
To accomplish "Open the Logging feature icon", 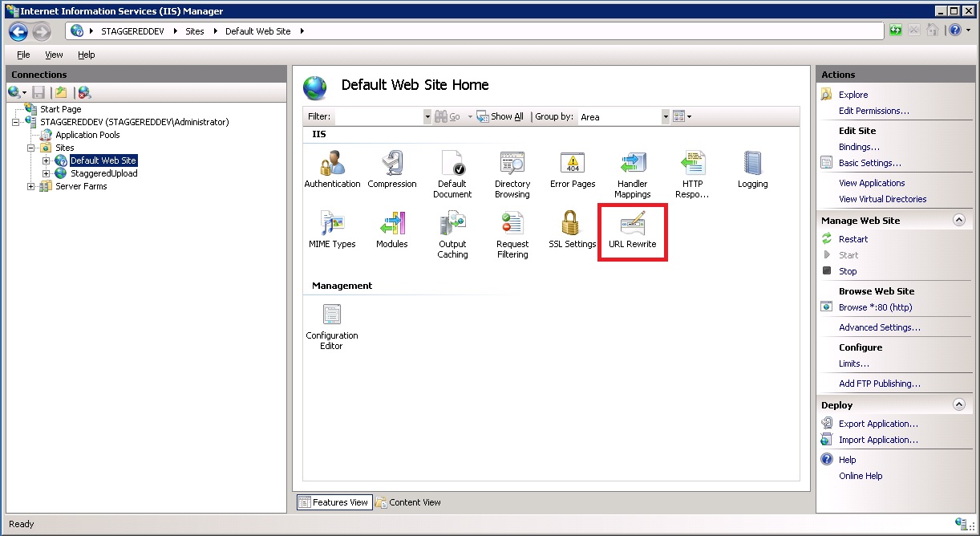I will click(x=752, y=170).
